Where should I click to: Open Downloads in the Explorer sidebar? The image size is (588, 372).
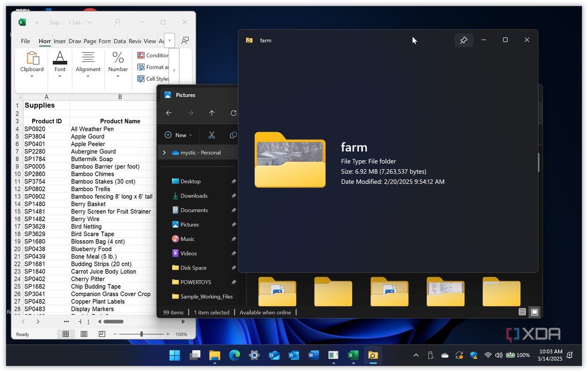(x=194, y=196)
